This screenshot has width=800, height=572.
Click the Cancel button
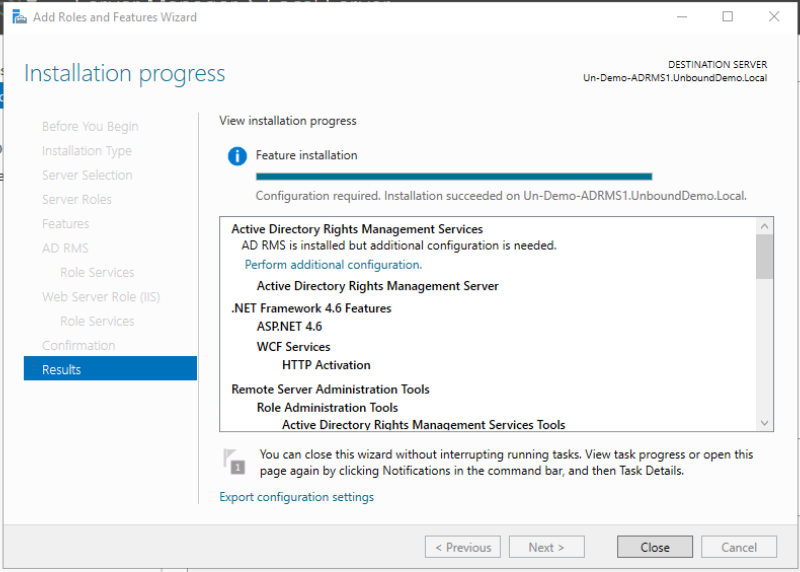738,547
